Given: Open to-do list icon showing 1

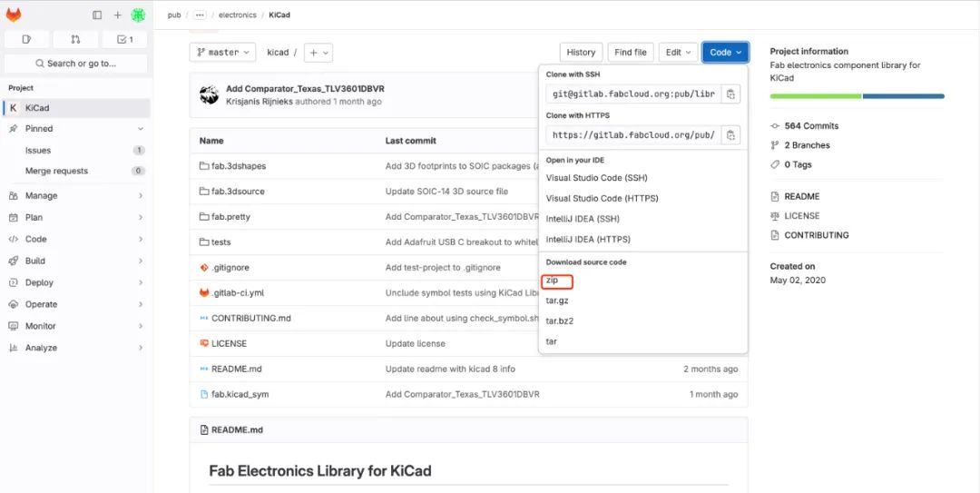Looking at the screenshot, I should coord(125,39).
